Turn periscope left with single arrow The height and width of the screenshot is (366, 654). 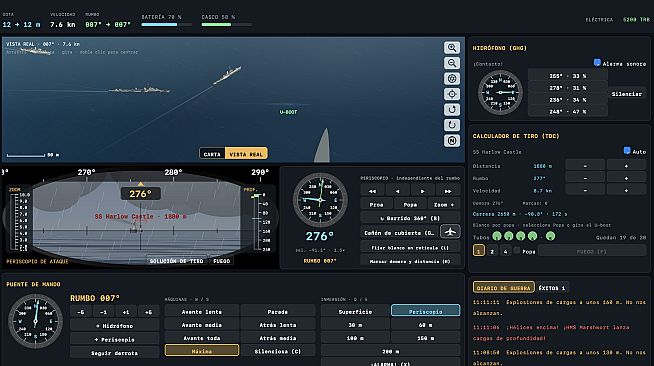coord(397,191)
